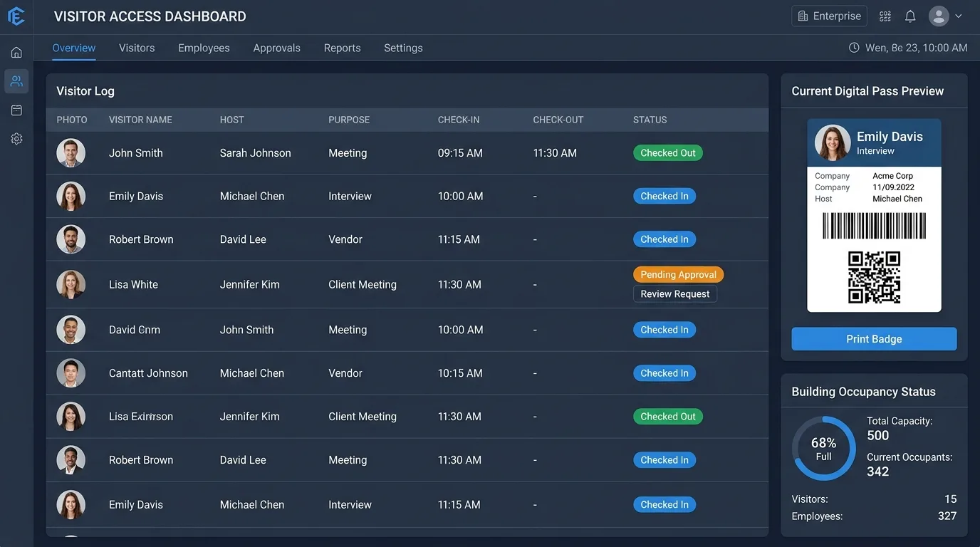The width and height of the screenshot is (980, 547).
Task: Click Cantatt Johnson's photo thumbnail
Action: pyautogui.click(x=71, y=373)
